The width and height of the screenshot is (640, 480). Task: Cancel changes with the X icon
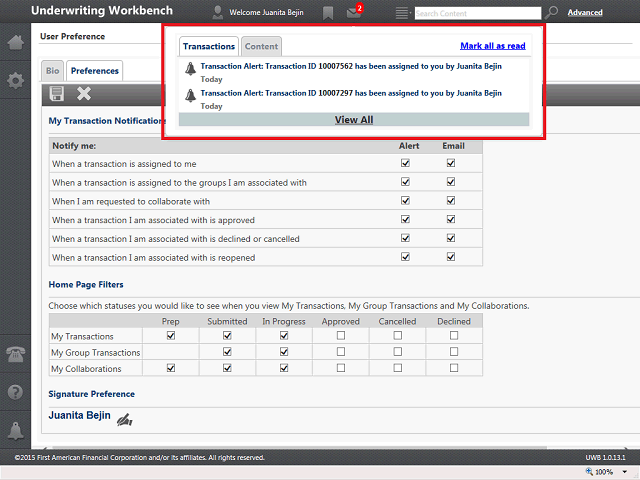pos(84,93)
